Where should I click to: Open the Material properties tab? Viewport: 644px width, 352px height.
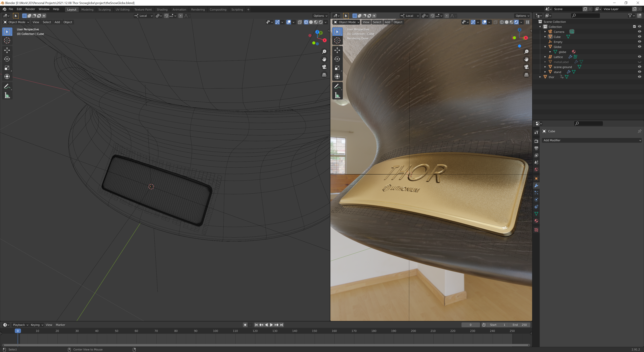[x=536, y=221]
